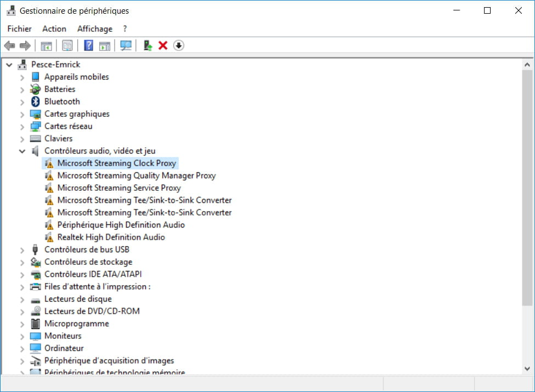Toggle the console tree pane icon
The width and height of the screenshot is (535, 392).
(x=47, y=46)
